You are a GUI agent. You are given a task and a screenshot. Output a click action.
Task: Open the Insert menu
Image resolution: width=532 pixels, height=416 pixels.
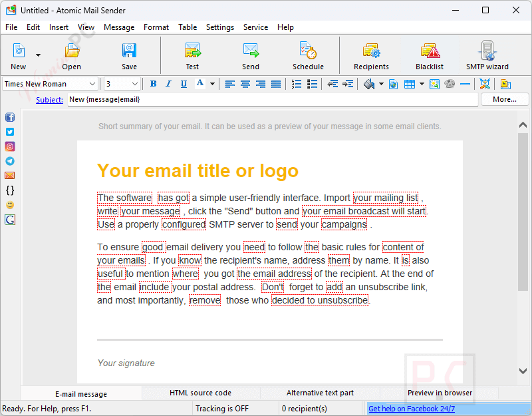(x=59, y=27)
